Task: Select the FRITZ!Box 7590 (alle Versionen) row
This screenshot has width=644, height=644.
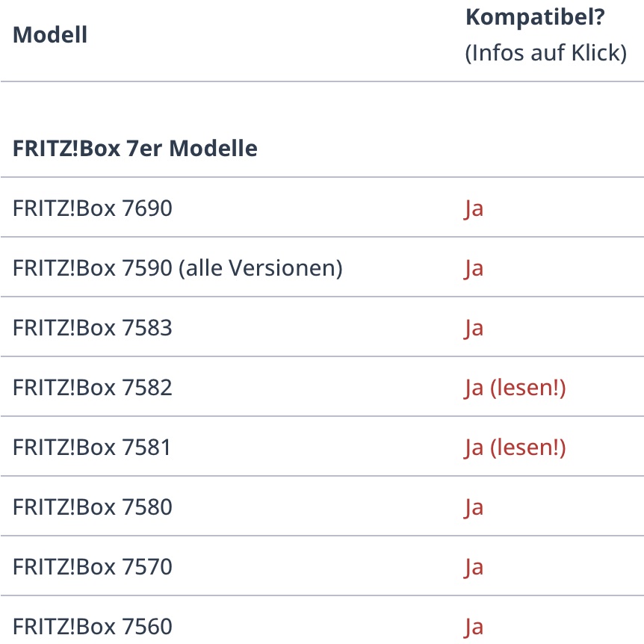Action: (x=322, y=267)
